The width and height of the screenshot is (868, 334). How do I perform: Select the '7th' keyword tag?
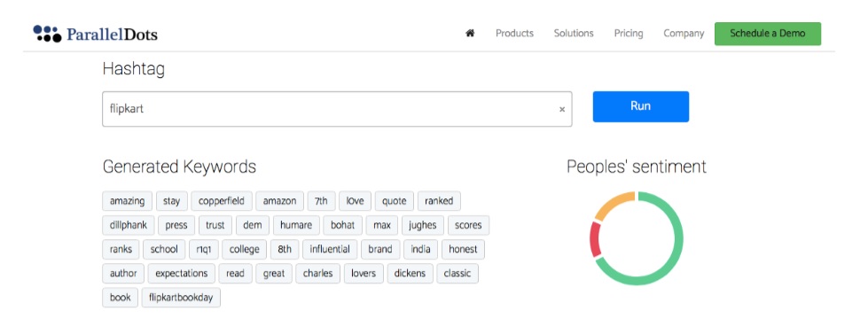point(321,201)
